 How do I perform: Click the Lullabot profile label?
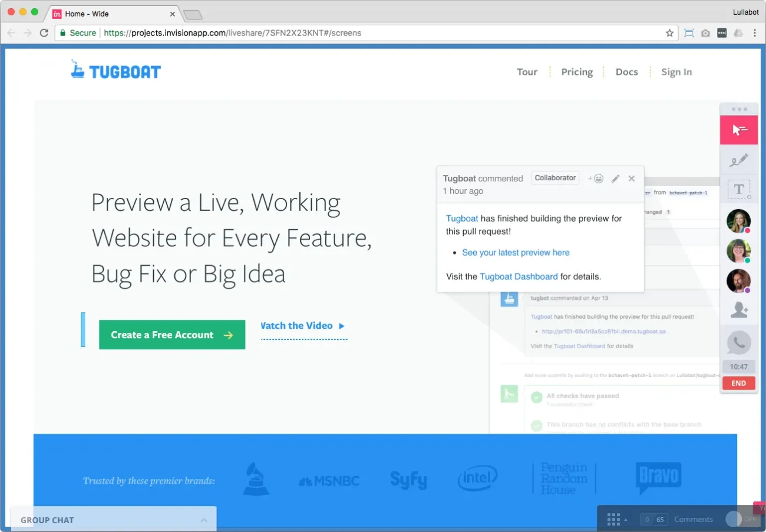click(745, 12)
